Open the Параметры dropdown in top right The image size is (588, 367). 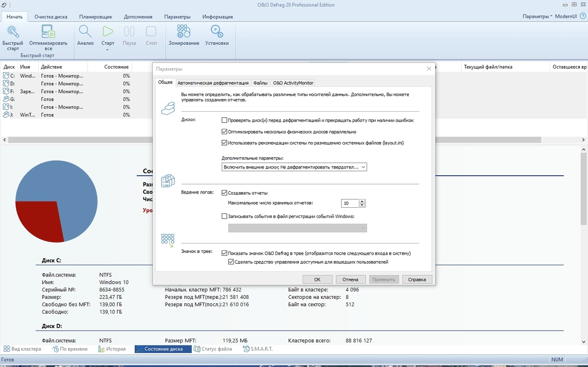(537, 16)
